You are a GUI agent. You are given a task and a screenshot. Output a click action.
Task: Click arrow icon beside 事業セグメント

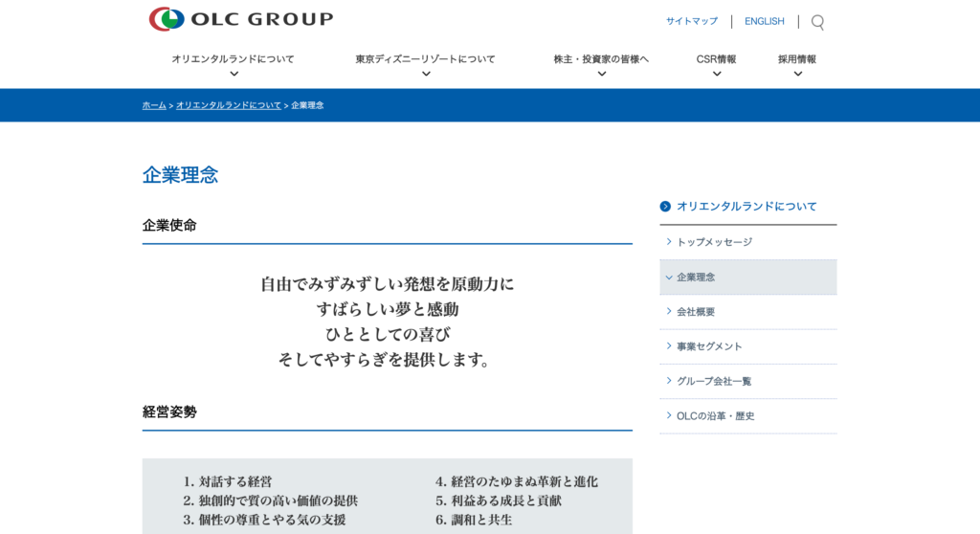pyautogui.click(x=669, y=345)
